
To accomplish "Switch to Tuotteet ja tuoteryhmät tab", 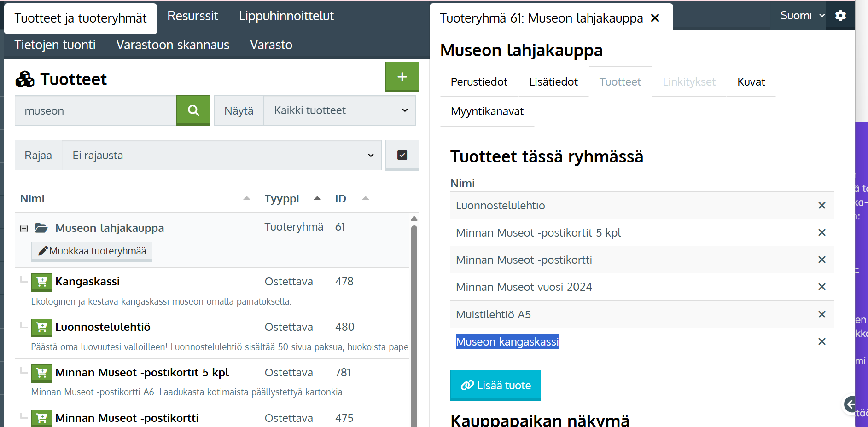I will [81, 18].
